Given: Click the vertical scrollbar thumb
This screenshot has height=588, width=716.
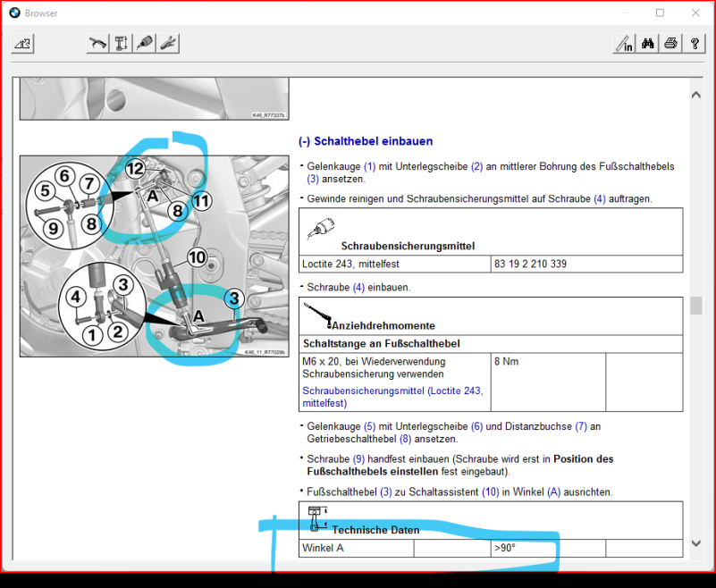Looking at the screenshot, I should tap(696, 305).
